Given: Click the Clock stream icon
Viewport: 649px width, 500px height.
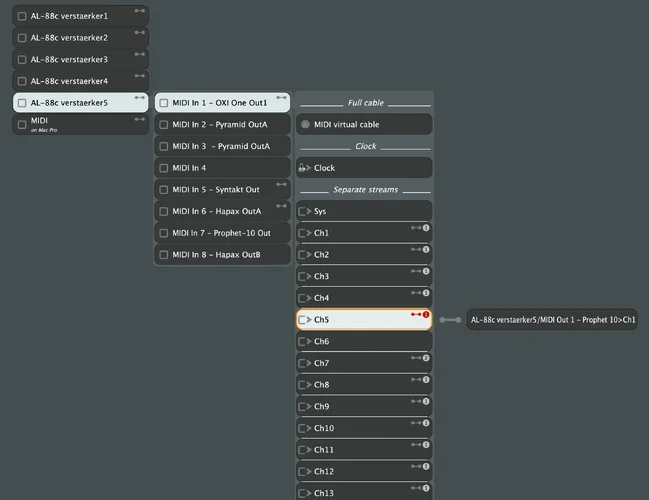Looking at the screenshot, I should (x=304, y=168).
